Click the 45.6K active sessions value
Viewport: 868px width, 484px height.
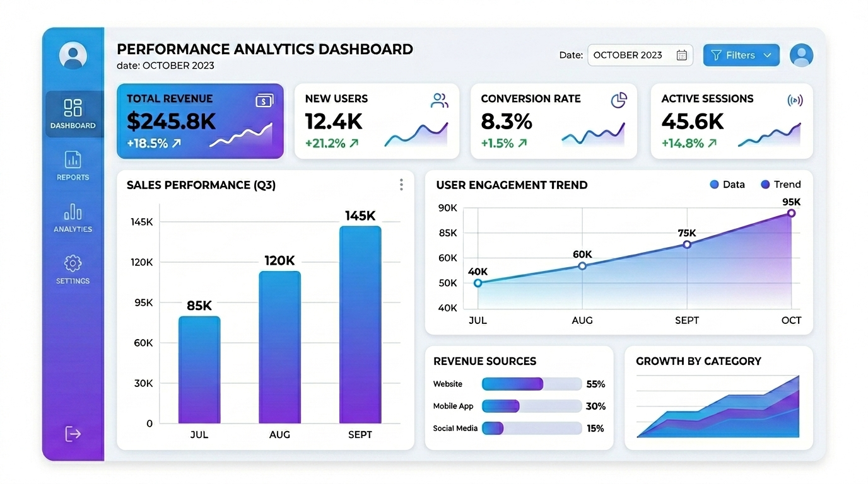click(x=693, y=121)
